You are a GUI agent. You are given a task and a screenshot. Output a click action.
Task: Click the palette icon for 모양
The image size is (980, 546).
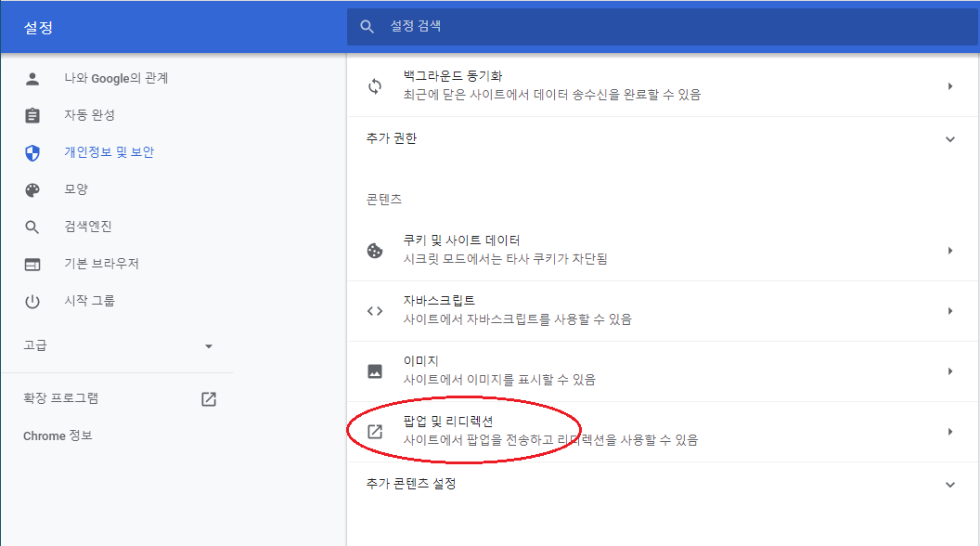coord(32,189)
